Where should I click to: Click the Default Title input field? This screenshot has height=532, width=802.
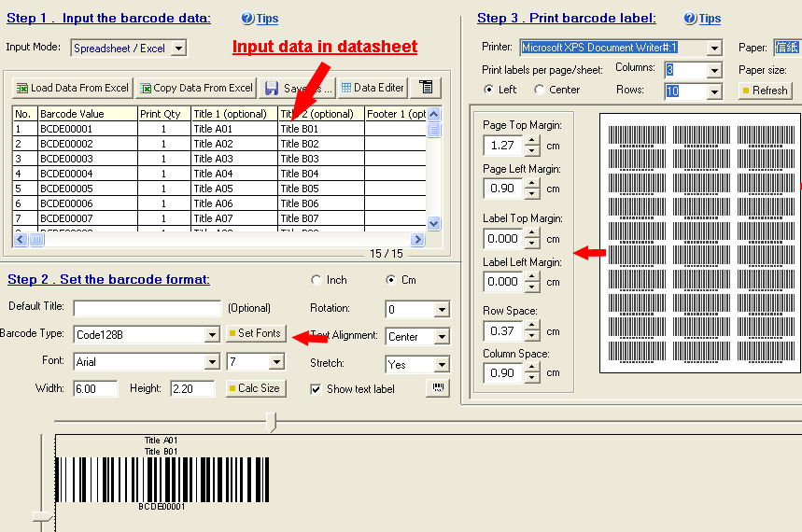tap(148, 308)
